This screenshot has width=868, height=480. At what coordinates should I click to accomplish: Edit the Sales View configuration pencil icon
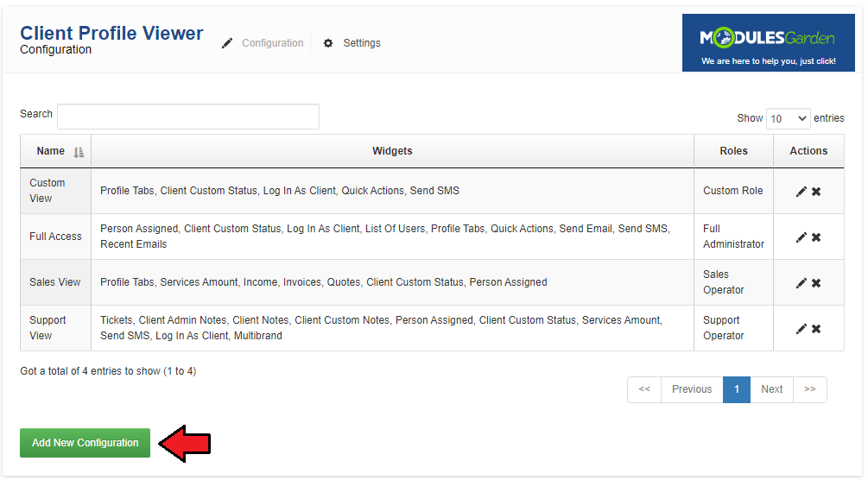click(x=801, y=283)
